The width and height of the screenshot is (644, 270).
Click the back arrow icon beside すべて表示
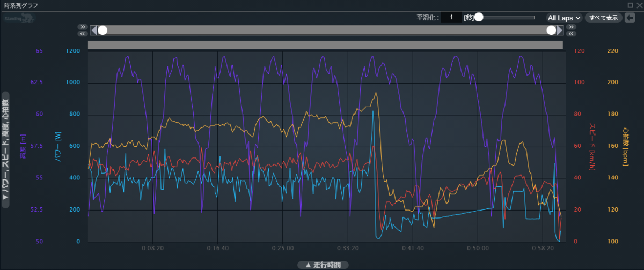630,17
